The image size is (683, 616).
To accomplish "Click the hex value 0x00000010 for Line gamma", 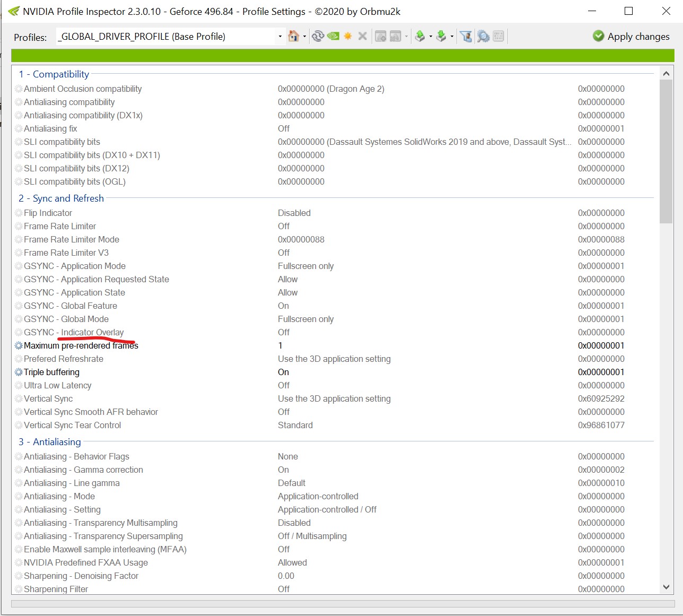I will (x=601, y=483).
